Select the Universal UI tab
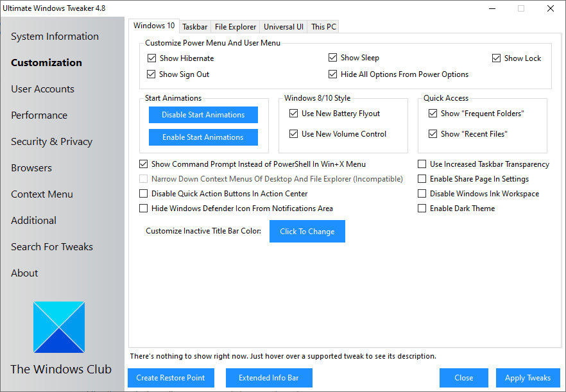 283,26
